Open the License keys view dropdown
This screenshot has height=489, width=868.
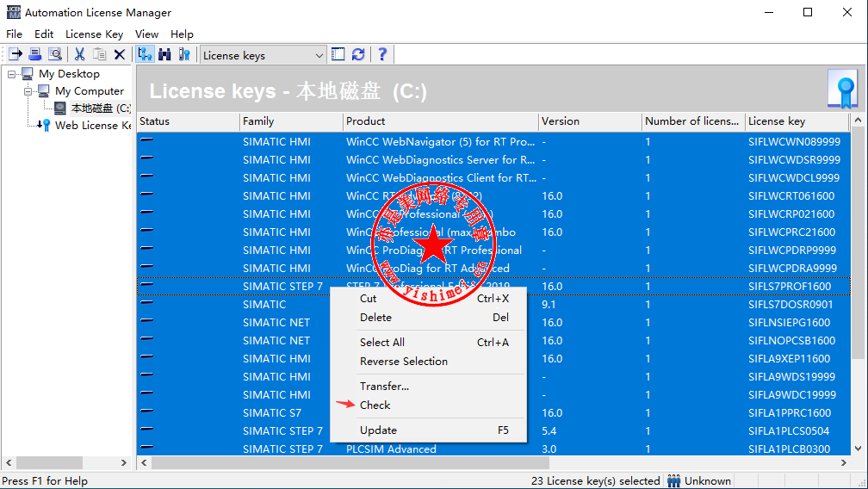319,55
